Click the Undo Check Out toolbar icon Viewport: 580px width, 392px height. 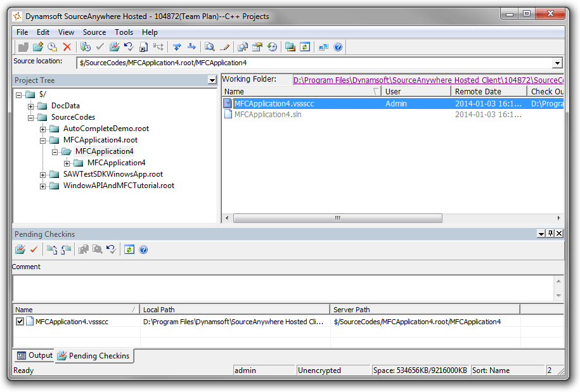click(x=129, y=47)
